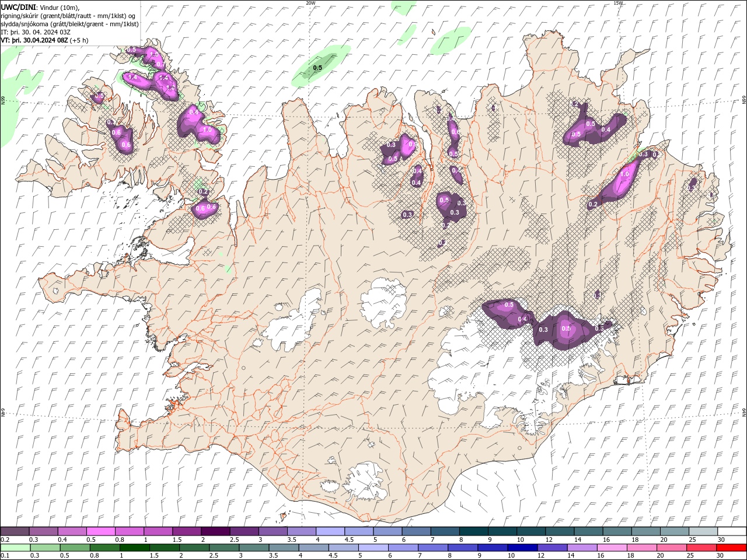The height and width of the screenshot is (560, 747).
Task: Pick the pale lavender 4 snow legend swatch
Action: (x=330, y=531)
